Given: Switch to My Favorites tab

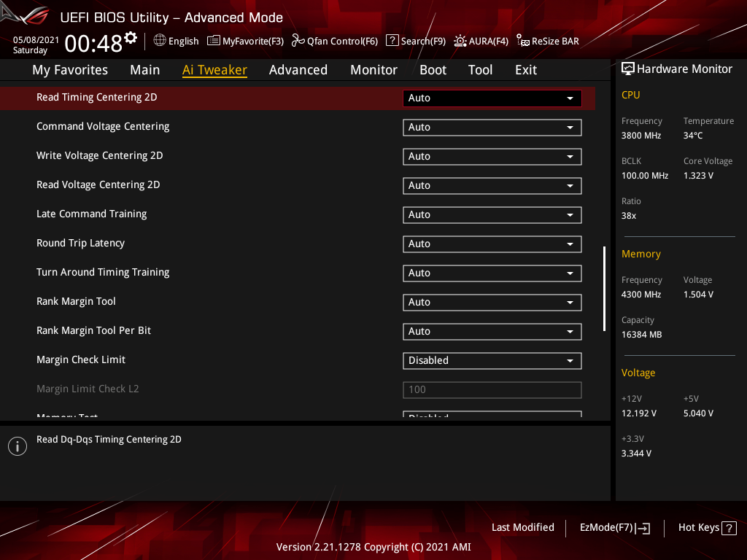Looking at the screenshot, I should click(x=70, y=70).
